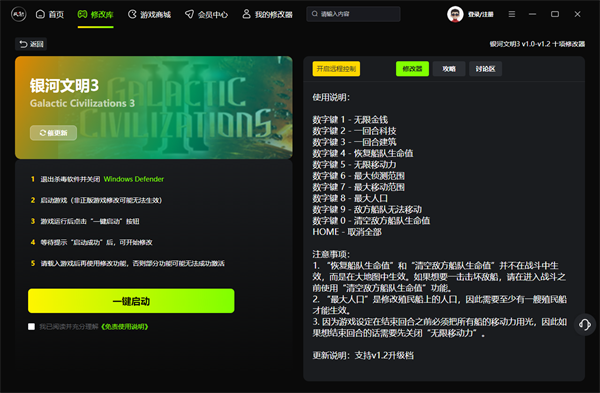Click the update button on the banner
This screenshot has width=600, height=393.
pos(54,133)
